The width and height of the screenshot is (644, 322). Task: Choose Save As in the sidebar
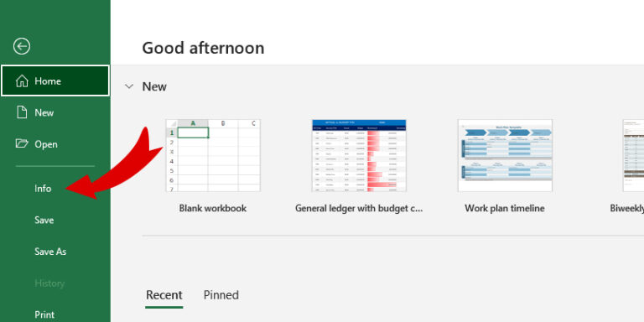(x=50, y=252)
